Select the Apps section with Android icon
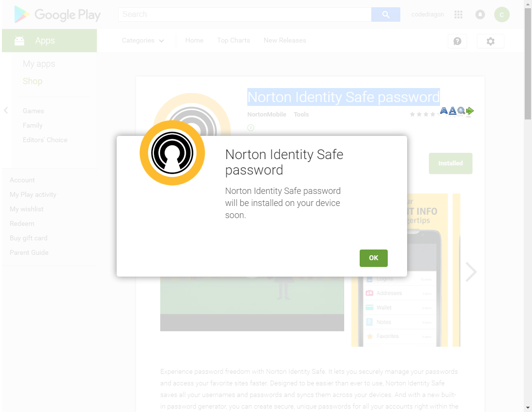The image size is (532, 412). click(x=49, y=40)
